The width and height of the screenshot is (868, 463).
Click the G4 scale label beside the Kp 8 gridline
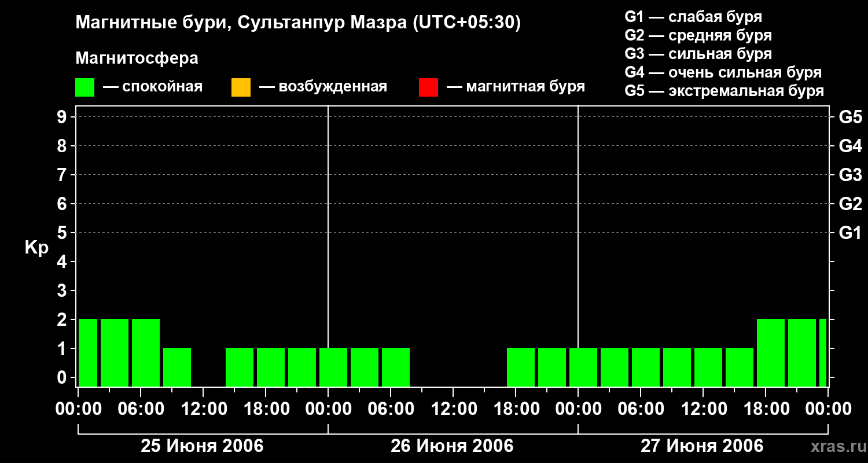pos(851,146)
